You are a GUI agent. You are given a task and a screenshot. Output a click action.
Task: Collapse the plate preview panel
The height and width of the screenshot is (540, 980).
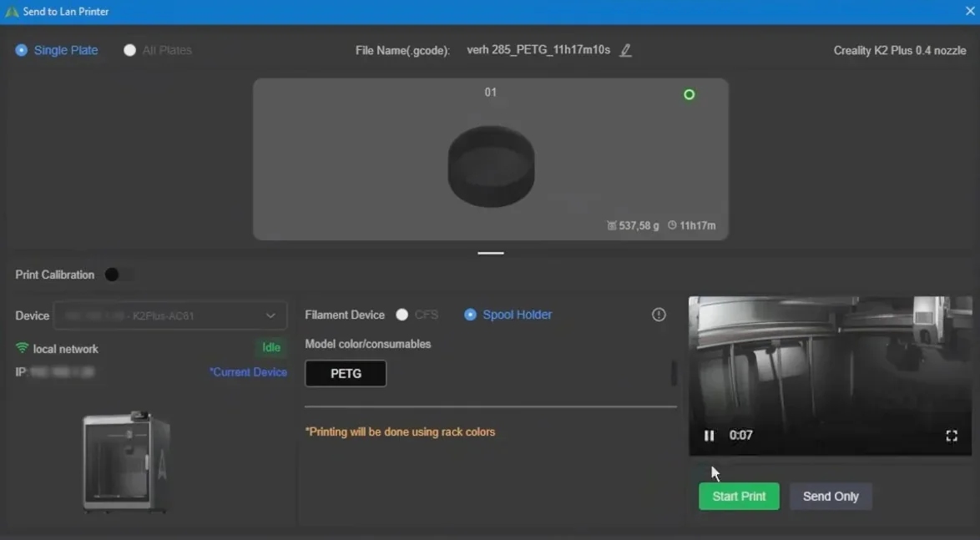pyautogui.click(x=491, y=252)
